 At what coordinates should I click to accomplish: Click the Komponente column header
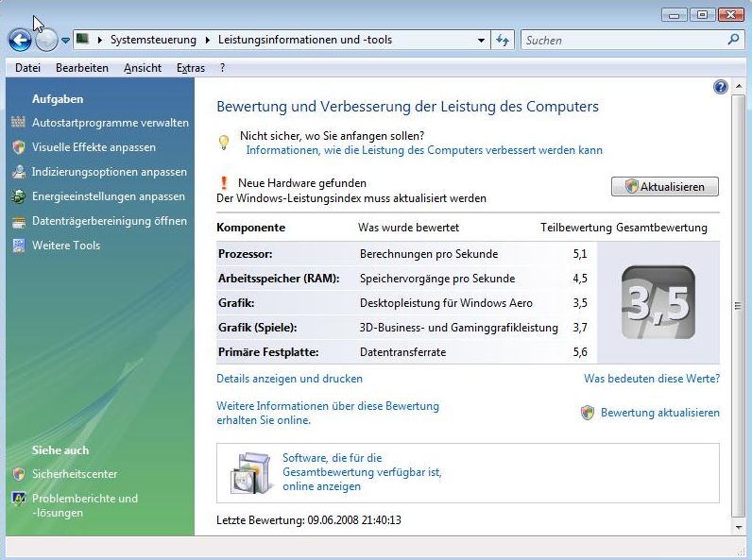pyautogui.click(x=251, y=228)
